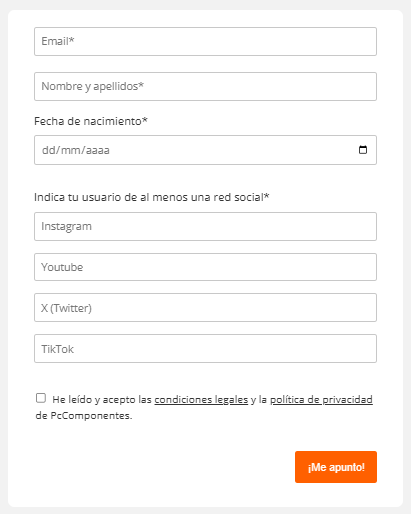
Task: Click the 'Indica tu usuario' social network label
Action: (x=152, y=197)
